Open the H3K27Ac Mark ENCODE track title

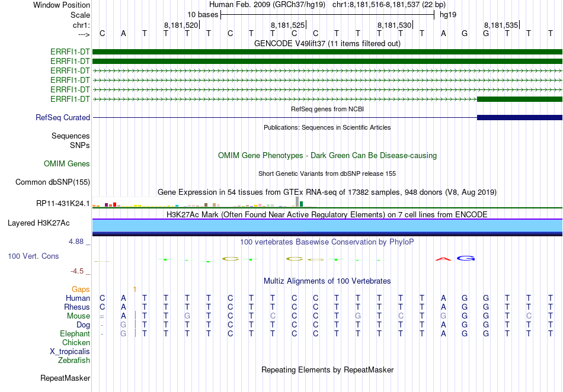[x=327, y=214]
